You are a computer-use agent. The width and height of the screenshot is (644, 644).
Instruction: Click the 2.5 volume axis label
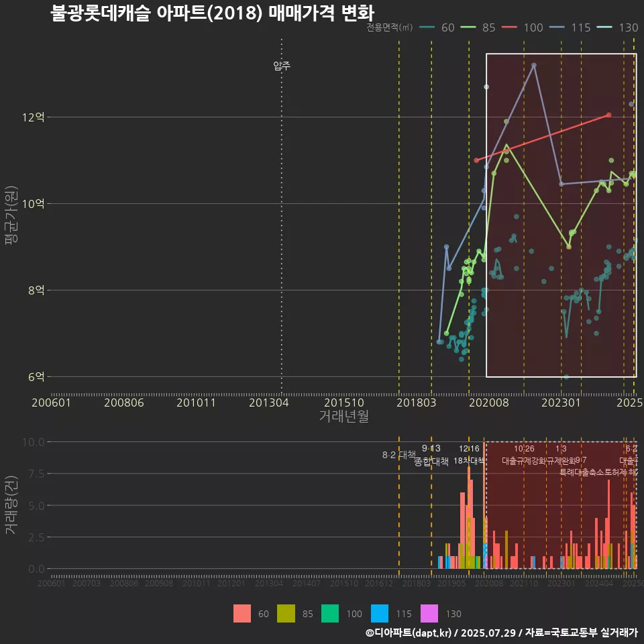pyautogui.click(x=36, y=537)
